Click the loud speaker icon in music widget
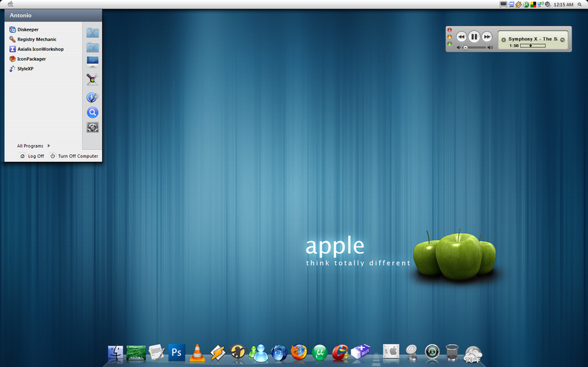Image resolution: width=588 pixels, height=367 pixels. coord(490,48)
